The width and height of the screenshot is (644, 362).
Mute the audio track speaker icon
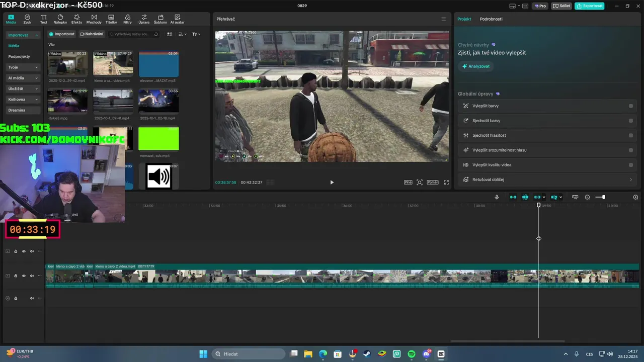(x=32, y=298)
